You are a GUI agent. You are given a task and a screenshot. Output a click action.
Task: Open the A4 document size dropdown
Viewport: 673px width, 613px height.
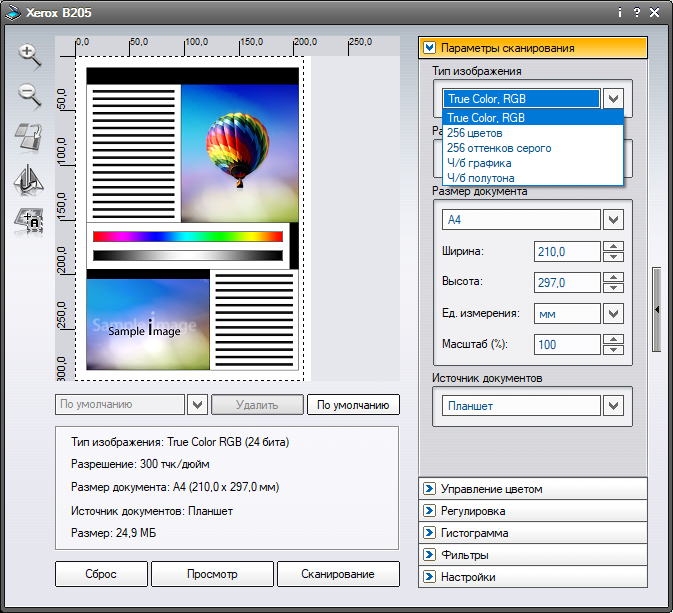615,219
